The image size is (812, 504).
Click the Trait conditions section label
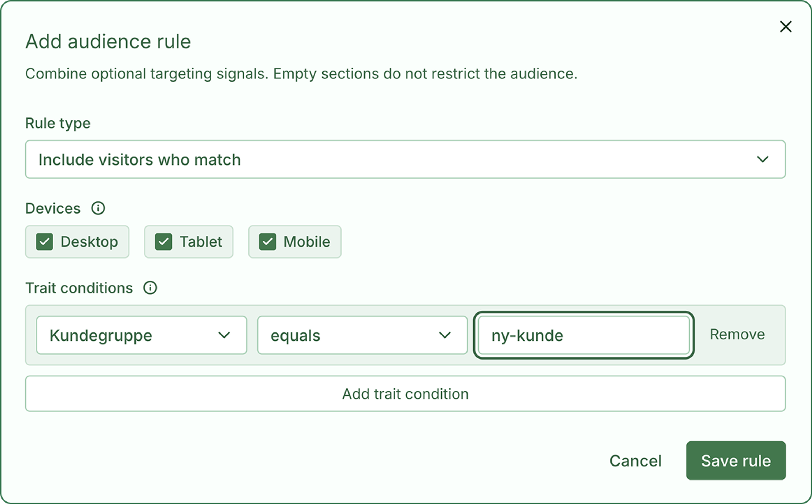79,288
